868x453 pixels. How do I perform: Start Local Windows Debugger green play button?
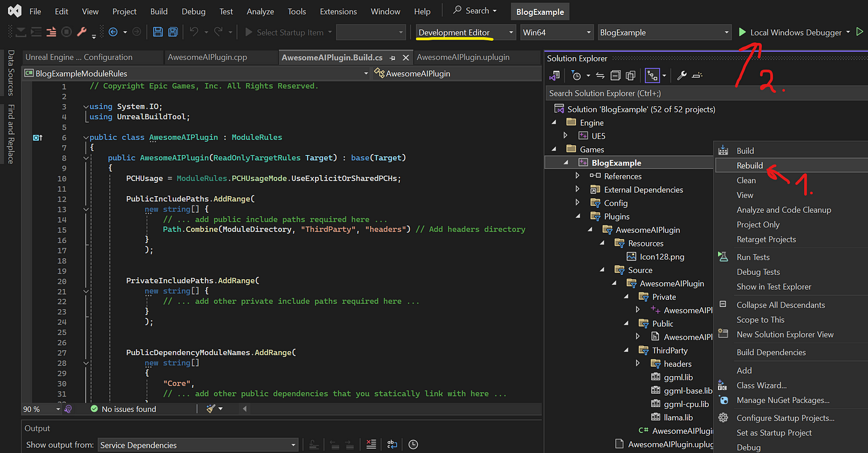coord(742,32)
